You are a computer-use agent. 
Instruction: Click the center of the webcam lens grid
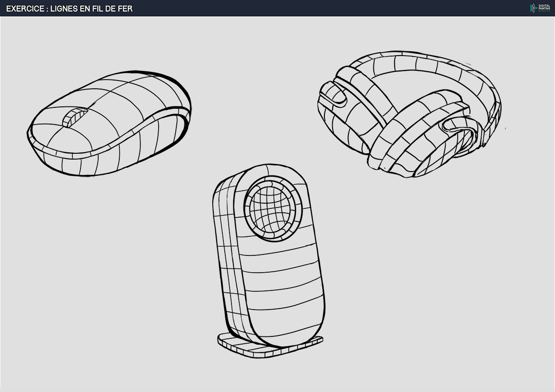pyautogui.click(x=272, y=207)
